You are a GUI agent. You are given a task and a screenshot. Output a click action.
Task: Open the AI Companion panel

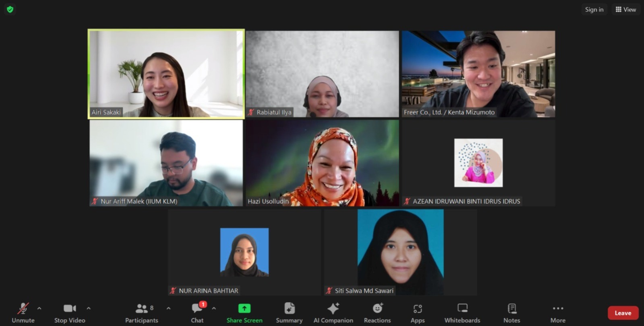(333, 313)
